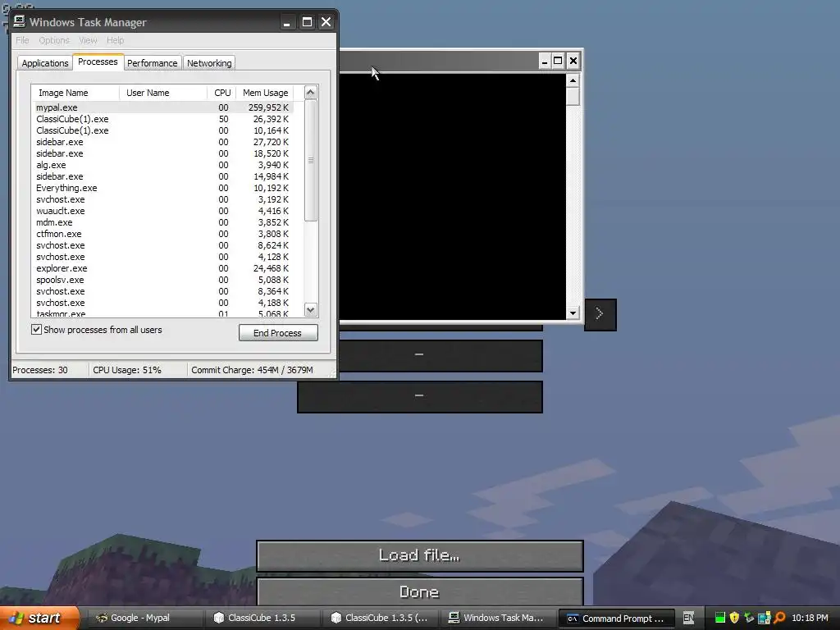Click the End Process button

click(x=278, y=333)
